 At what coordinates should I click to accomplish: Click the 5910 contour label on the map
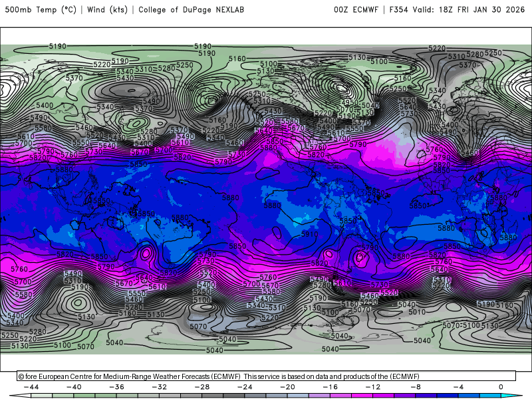point(309,234)
